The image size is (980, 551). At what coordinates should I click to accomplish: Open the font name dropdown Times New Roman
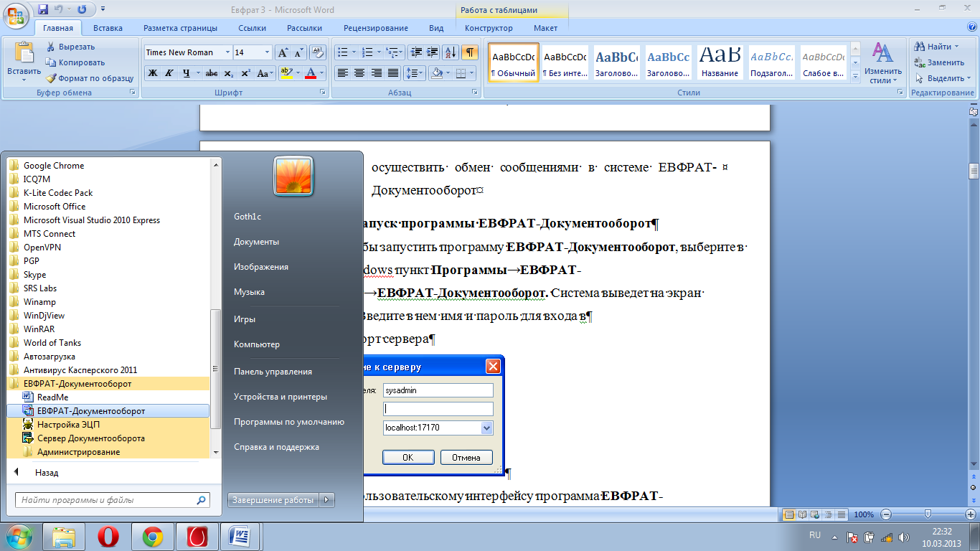[x=228, y=52]
